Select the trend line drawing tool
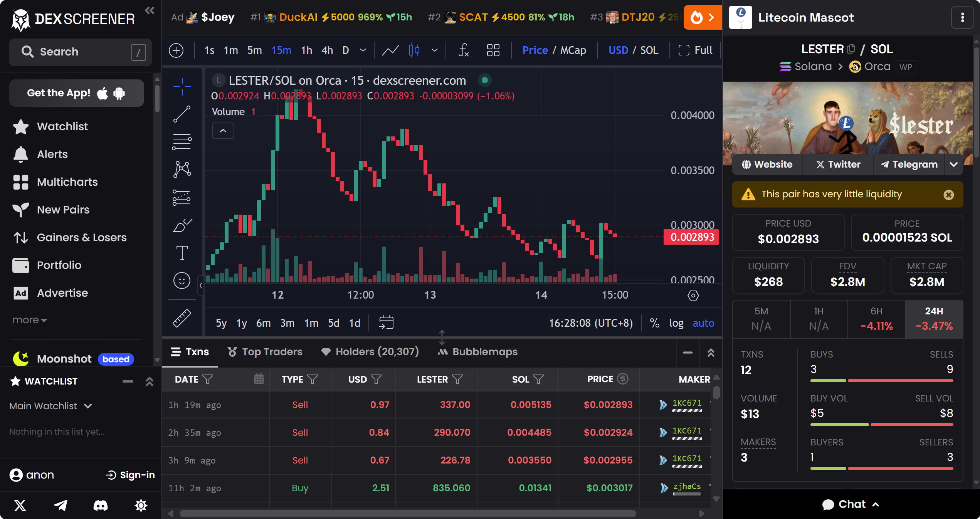The image size is (980, 519). click(x=182, y=114)
